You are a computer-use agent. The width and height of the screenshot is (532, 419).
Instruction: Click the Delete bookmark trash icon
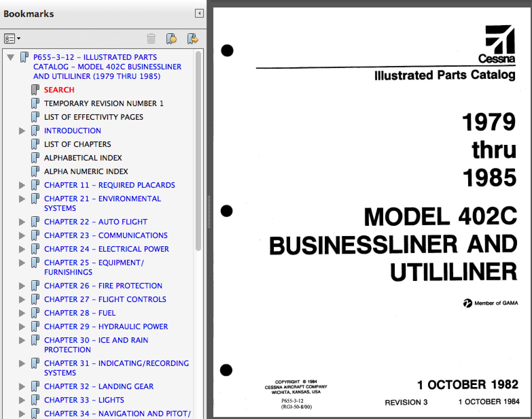pyautogui.click(x=152, y=39)
